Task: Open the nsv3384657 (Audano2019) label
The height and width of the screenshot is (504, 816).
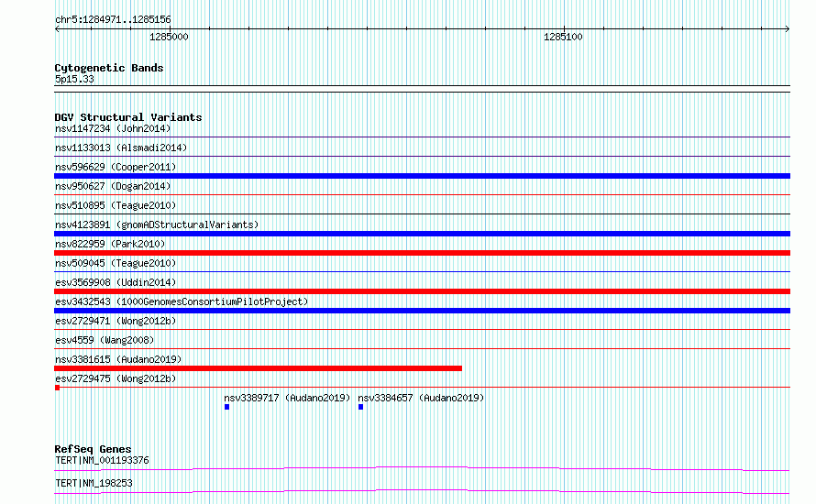Action: click(x=421, y=398)
